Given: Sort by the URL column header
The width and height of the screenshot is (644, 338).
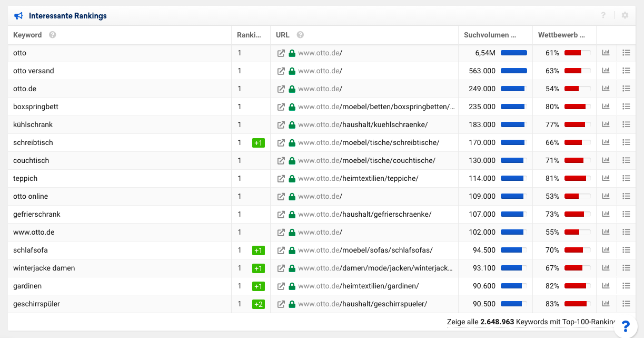Looking at the screenshot, I should point(283,35).
